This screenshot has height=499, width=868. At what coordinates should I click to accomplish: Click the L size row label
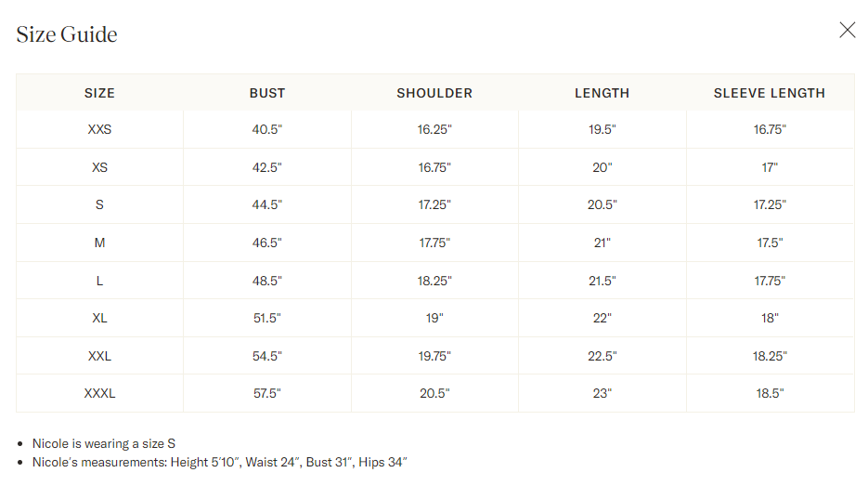(x=99, y=281)
